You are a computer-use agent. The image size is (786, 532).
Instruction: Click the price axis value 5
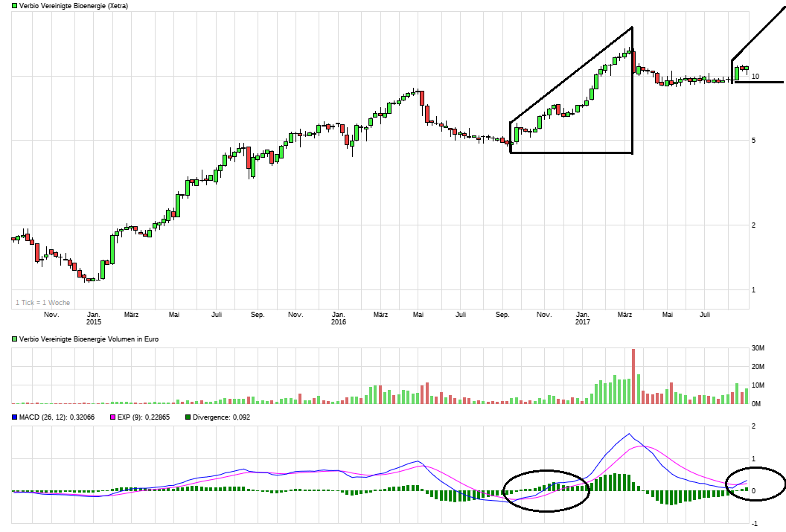(x=753, y=141)
